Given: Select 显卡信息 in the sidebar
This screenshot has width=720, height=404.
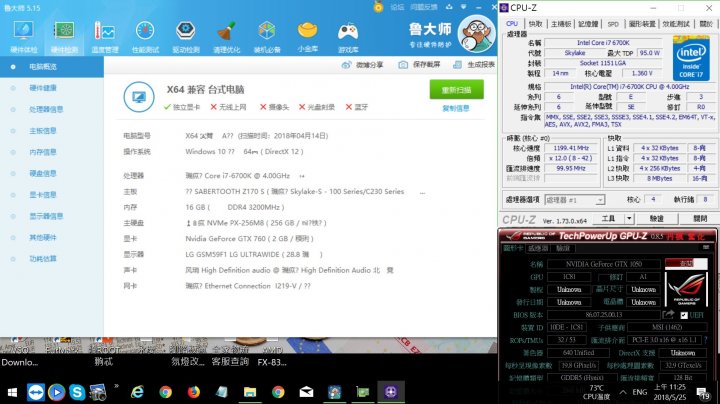Looking at the screenshot, I should (x=52, y=195).
